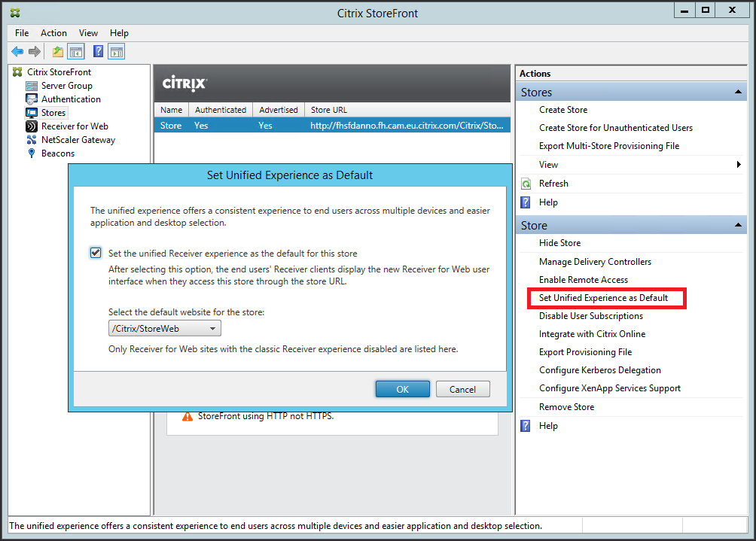
Task: Click the Back arrow toolbar icon
Action: (17, 52)
